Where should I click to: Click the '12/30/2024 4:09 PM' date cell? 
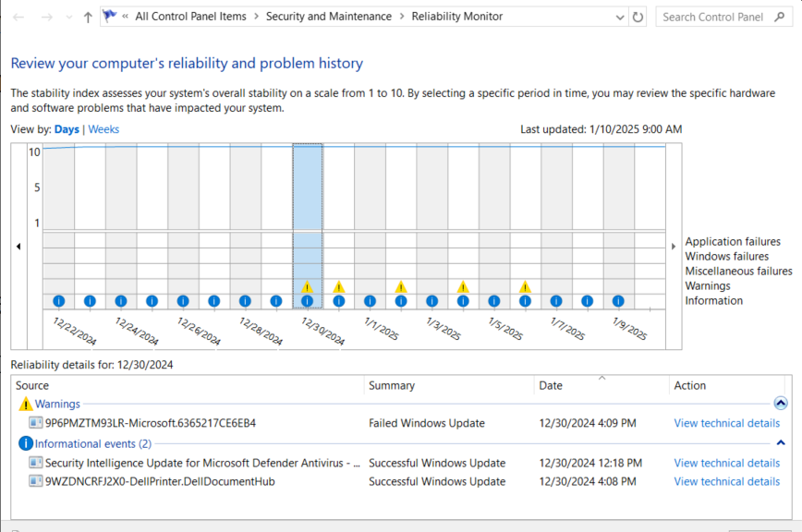click(588, 423)
